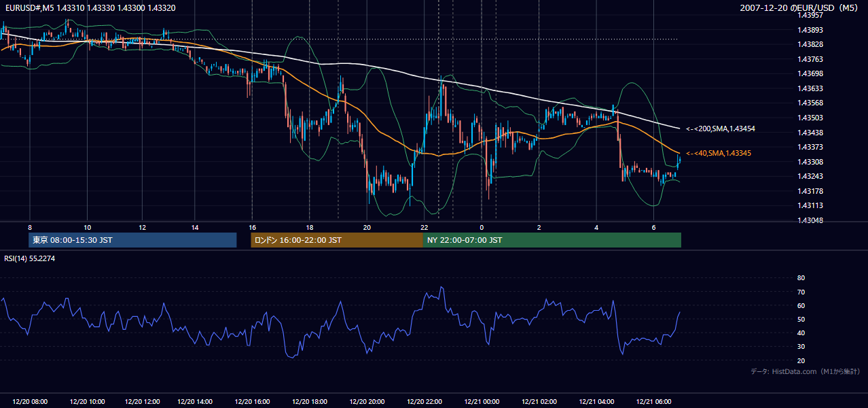Click the date label 12/21 06:00

655,402
